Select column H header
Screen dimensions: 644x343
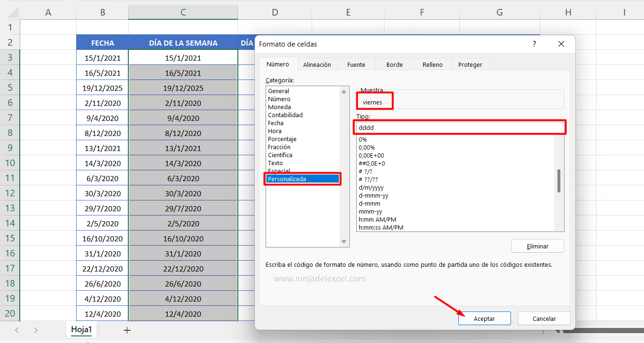pos(568,12)
